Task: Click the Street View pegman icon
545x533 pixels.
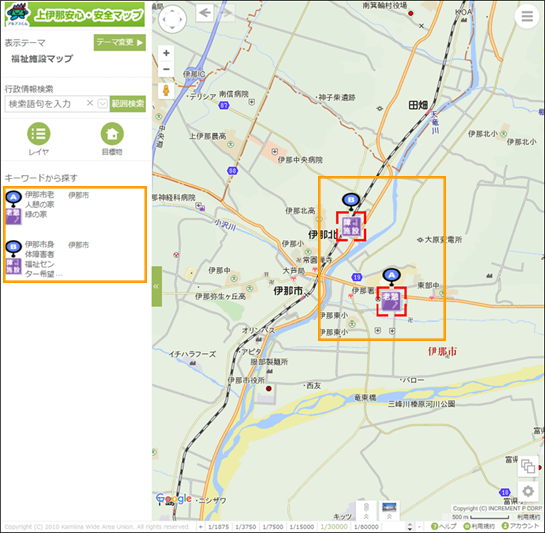Action: coord(166,90)
